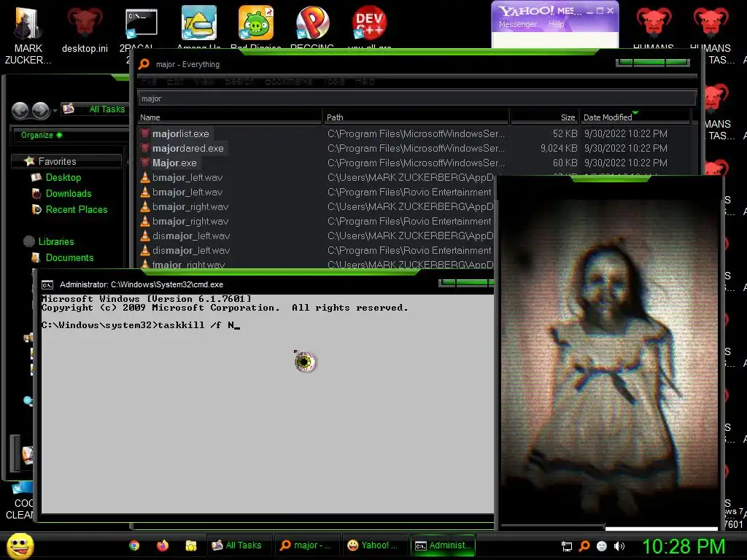The image size is (747, 560).
Task: Sort results by the Name column
Action: point(230,117)
